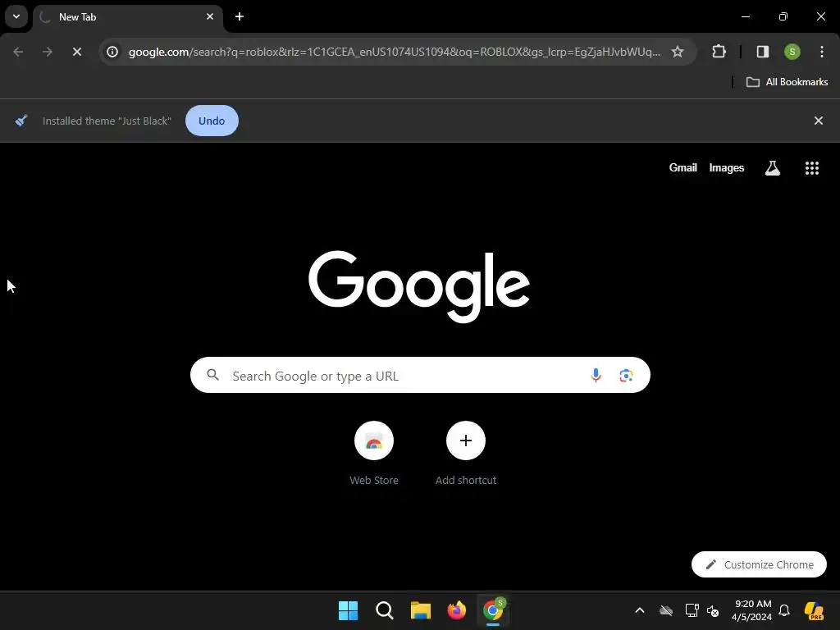Open Chrome three-dot menu
The height and width of the screenshot is (630, 840).
click(822, 52)
